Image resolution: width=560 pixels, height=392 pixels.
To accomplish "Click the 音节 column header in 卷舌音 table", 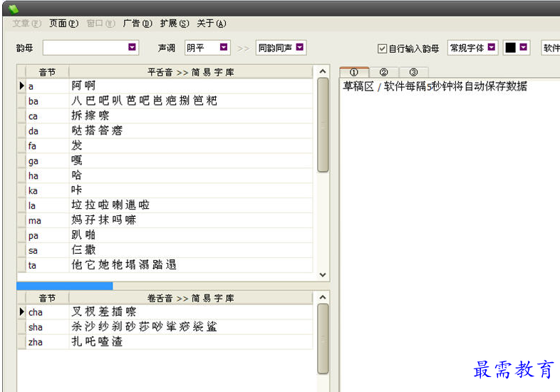I will pos(47,298).
